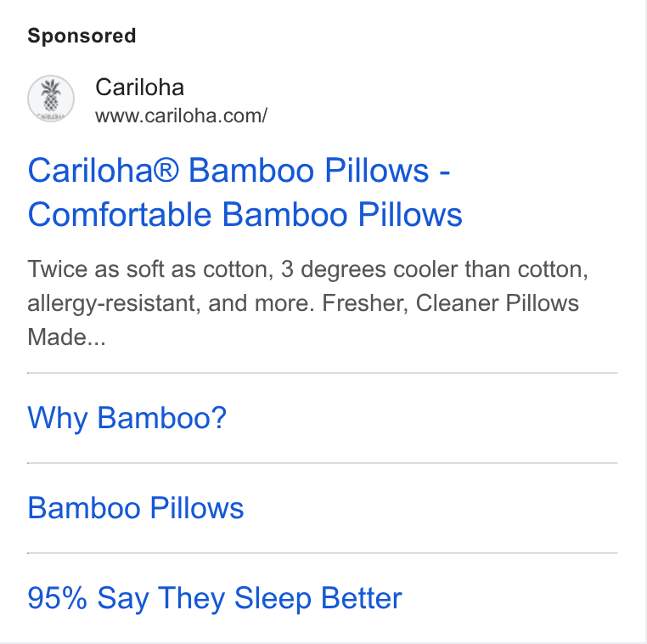This screenshot has width=647, height=644.
Task: Open the www.cariloha.com/ URL
Action: [x=181, y=116]
